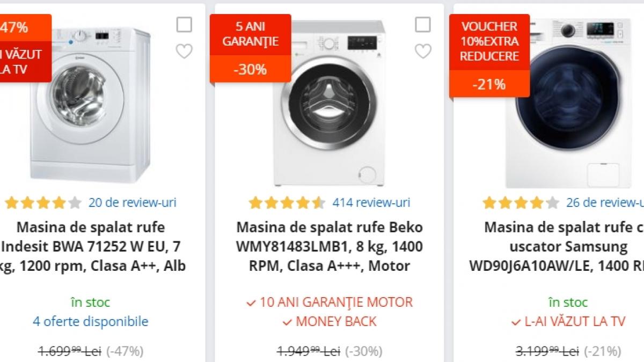The image size is (644, 362).
Task: Open the 20 de review-uri link
Action: 133,203
